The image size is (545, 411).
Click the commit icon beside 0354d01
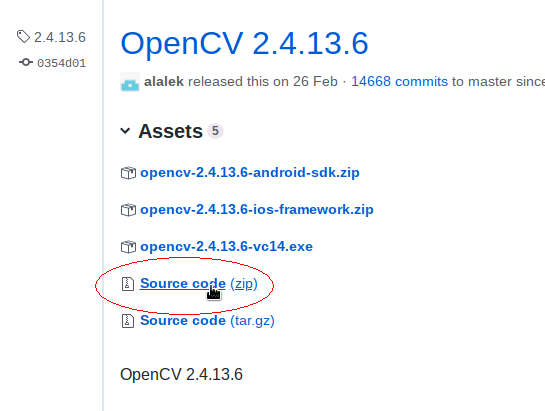pyautogui.click(x=26, y=62)
